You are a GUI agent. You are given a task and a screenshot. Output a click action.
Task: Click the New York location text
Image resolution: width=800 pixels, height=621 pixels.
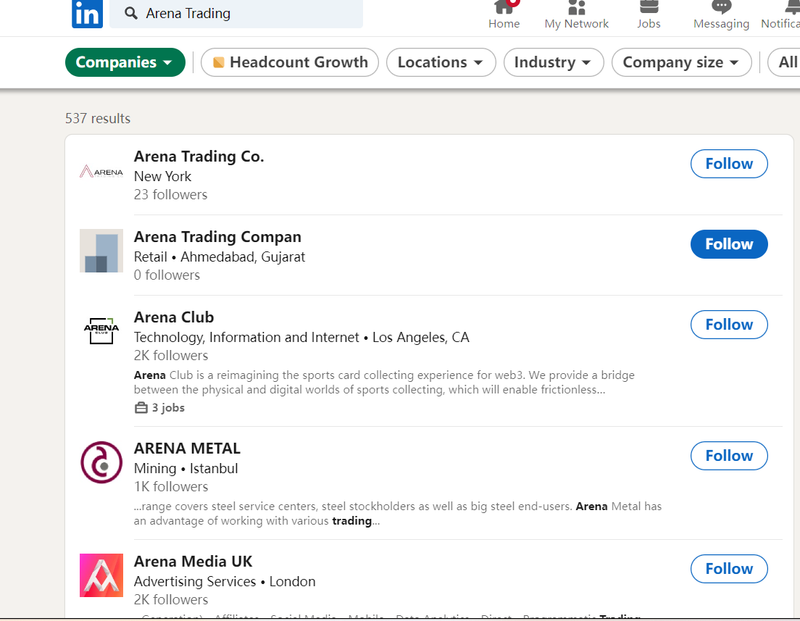click(x=162, y=176)
